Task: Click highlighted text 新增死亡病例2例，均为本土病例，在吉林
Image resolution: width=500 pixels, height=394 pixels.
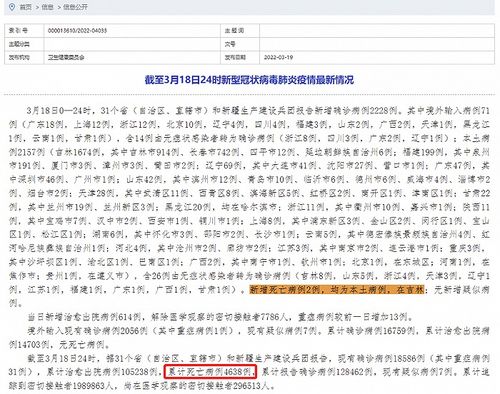Action: tap(337, 290)
